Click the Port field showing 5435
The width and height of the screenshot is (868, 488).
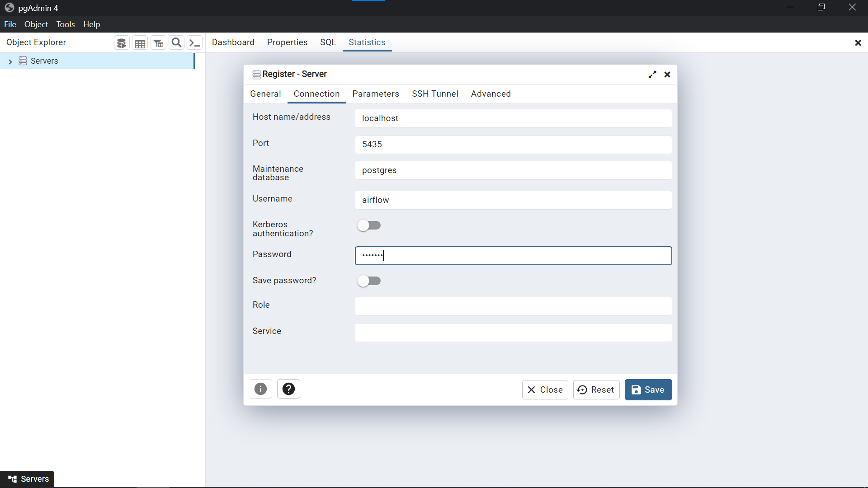pos(513,145)
